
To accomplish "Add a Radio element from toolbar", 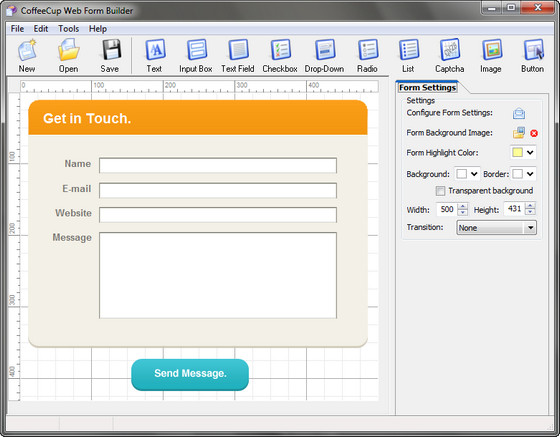I will pos(367,56).
